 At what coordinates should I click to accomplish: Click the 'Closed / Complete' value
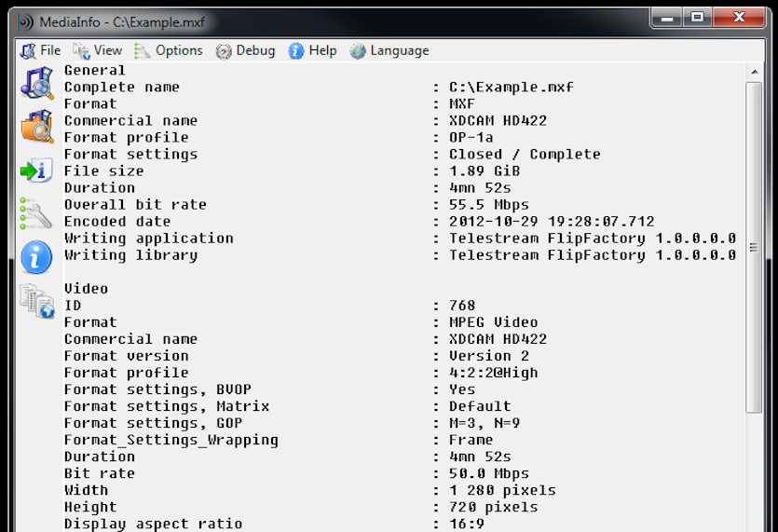click(525, 155)
